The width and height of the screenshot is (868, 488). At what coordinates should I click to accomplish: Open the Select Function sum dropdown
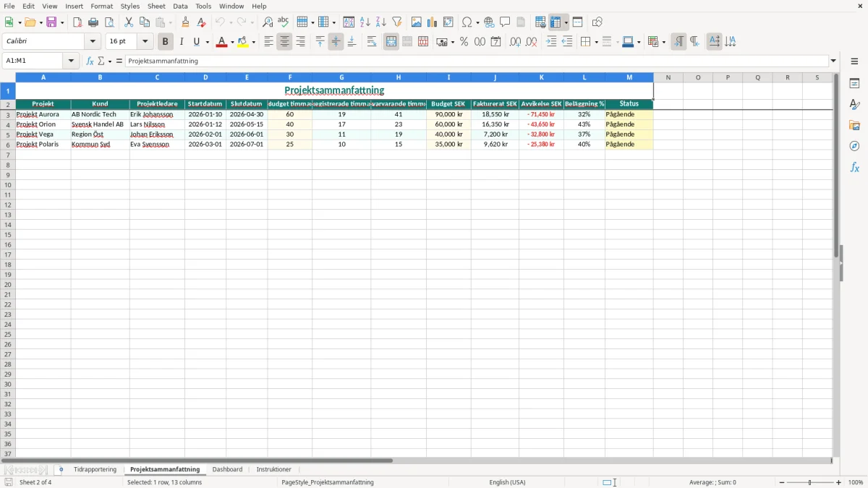click(x=109, y=61)
